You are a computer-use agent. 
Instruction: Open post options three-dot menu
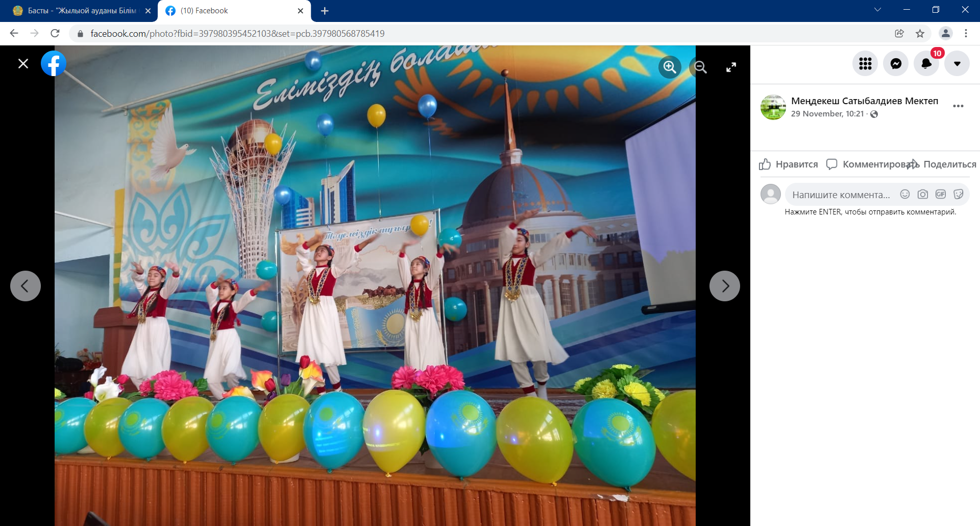point(958,106)
